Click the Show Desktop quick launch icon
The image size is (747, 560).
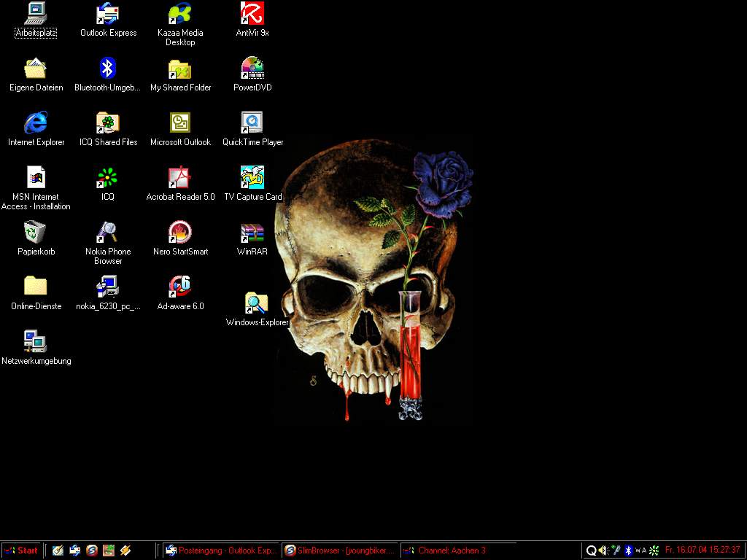(58, 551)
